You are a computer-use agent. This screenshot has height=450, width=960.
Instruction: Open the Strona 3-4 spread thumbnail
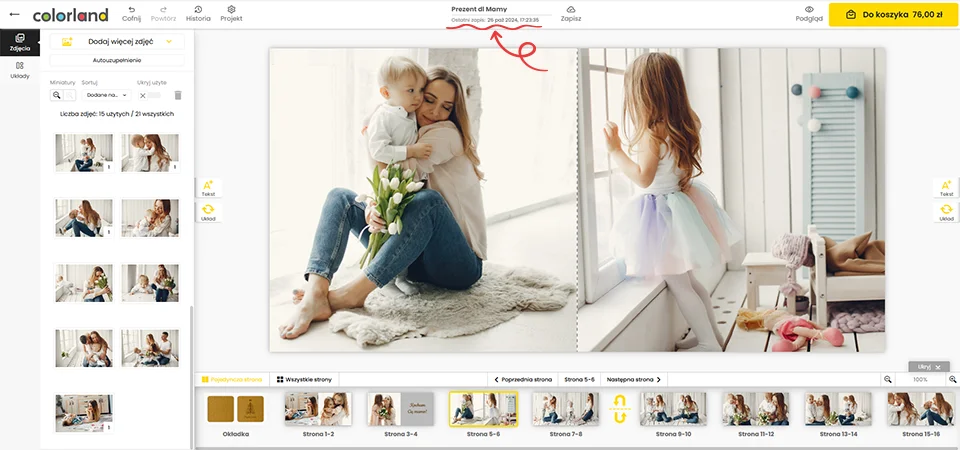pos(400,409)
